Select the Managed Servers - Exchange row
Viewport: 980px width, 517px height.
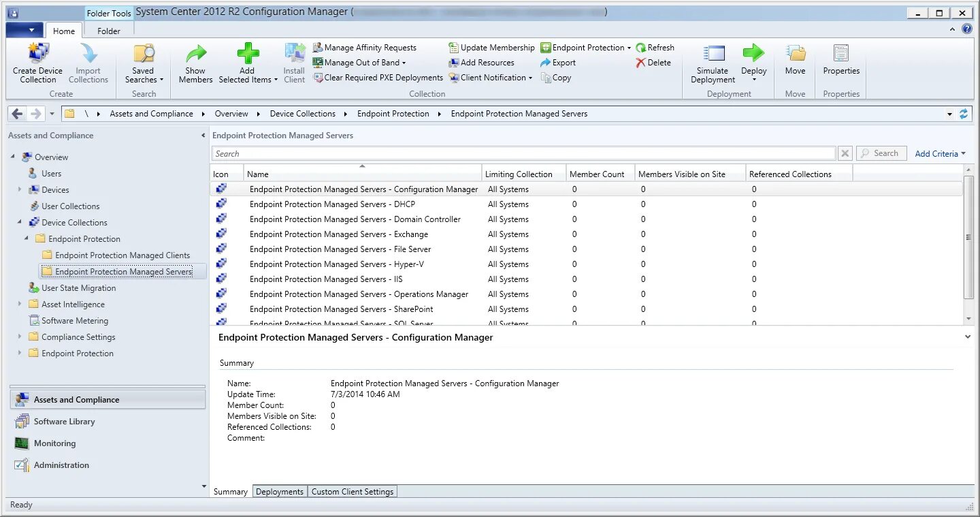[x=587, y=234]
